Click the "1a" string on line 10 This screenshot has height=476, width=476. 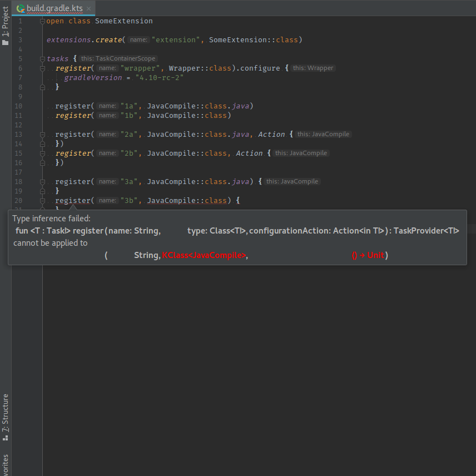point(129,106)
